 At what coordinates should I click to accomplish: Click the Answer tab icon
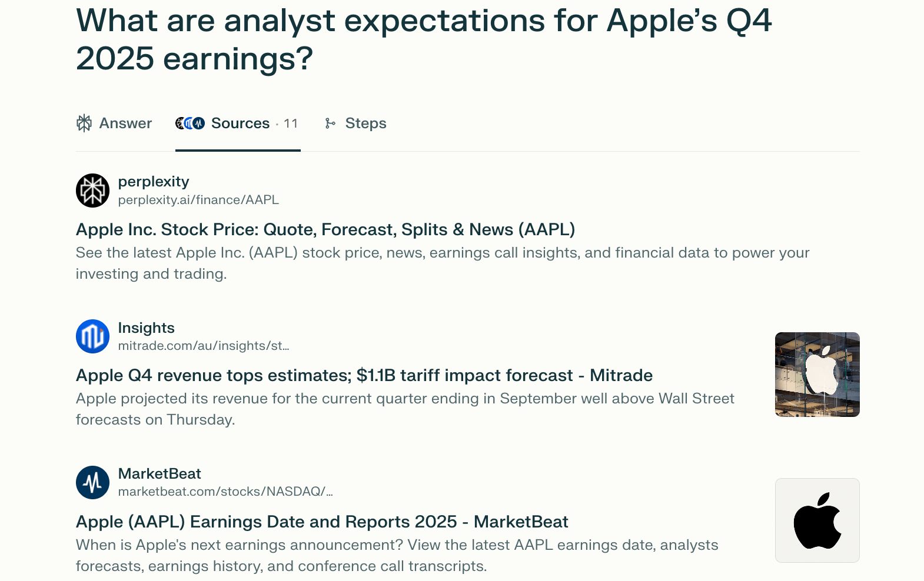[84, 123]
